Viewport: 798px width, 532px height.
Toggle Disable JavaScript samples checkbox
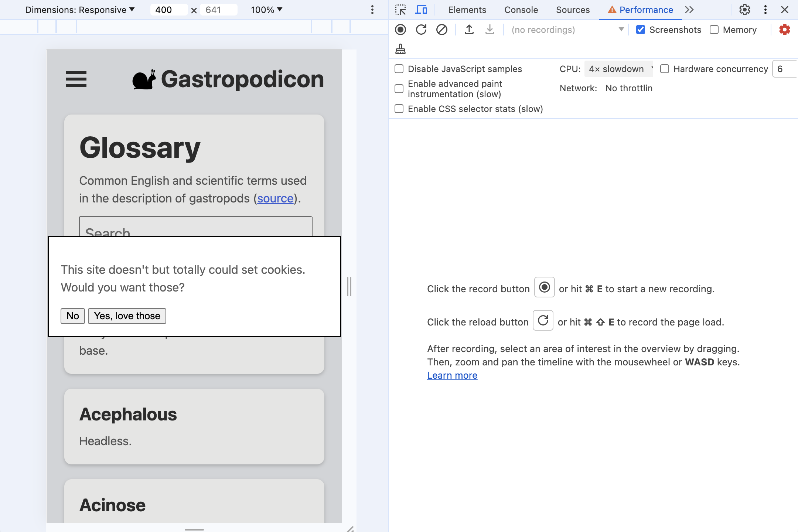click(399, 68)
